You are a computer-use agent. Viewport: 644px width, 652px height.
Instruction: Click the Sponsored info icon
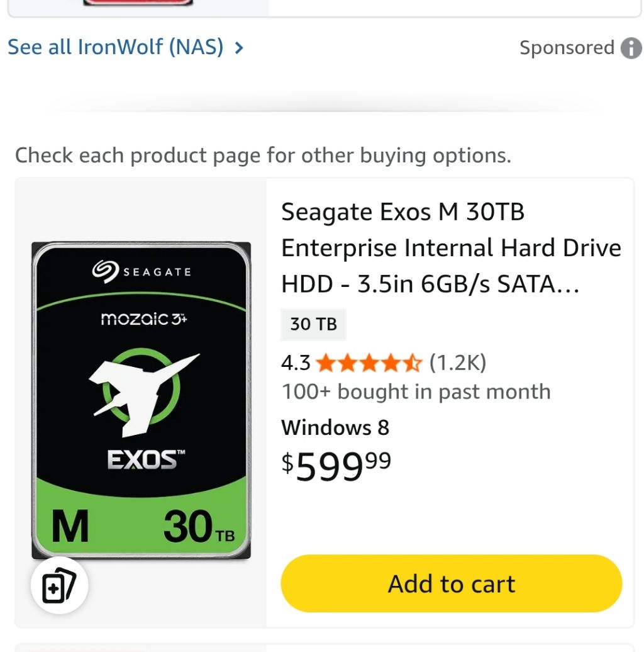click(631, 48)
